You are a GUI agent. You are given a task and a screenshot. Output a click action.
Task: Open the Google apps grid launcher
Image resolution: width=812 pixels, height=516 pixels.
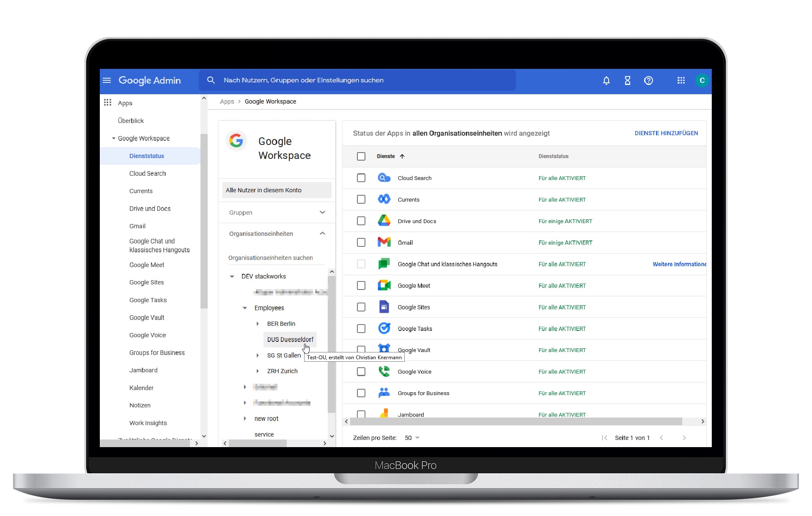click(681, 80)
